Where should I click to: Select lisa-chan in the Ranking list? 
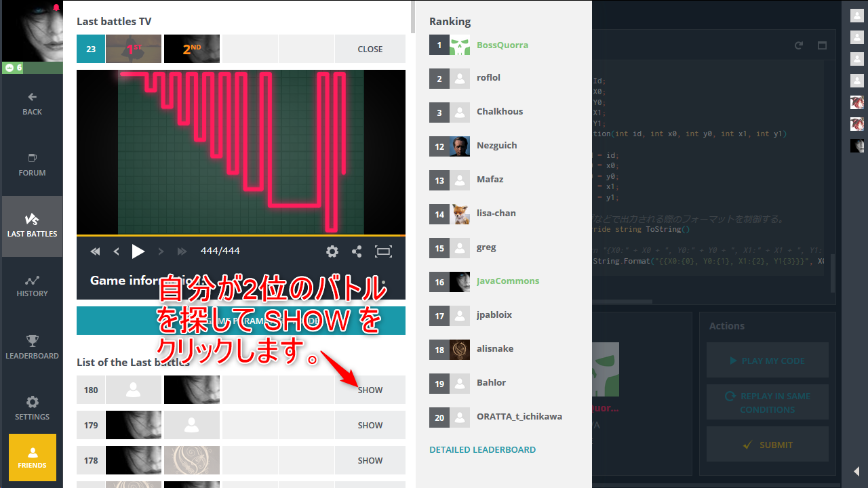point(496,213)
